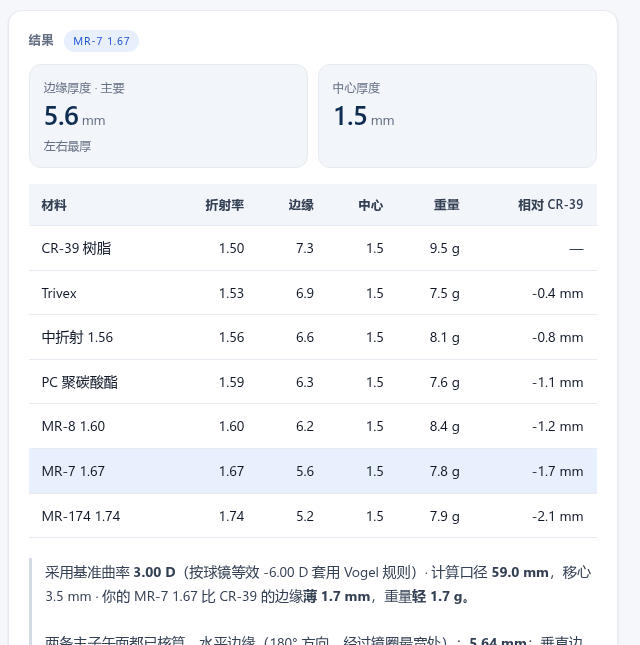Click MR-174 weight 7.9 g cell
Image resolution: width=640 pixels, height=645 pixels.
coord(445,516)
